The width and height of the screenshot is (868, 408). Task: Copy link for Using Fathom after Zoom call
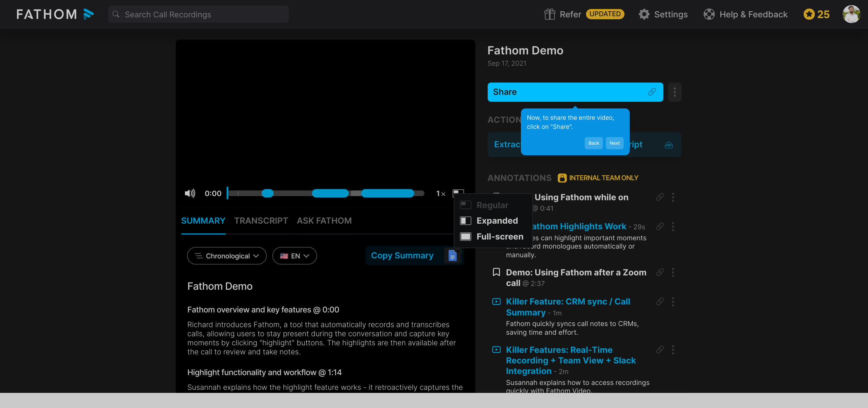click(x=660, y=272)
